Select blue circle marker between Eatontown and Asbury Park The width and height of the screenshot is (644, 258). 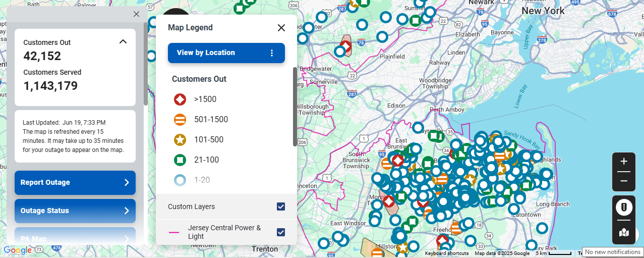click(542, 228)
